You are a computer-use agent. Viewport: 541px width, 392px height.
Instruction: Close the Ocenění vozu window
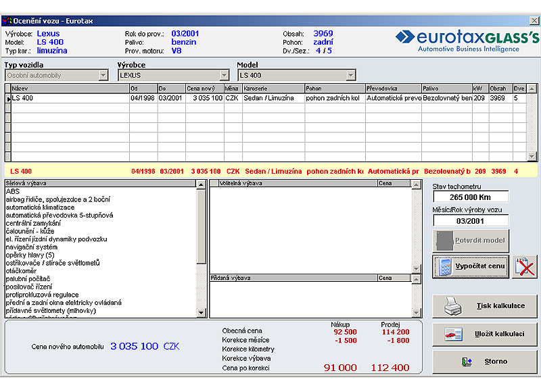click(x=534, y=21)
